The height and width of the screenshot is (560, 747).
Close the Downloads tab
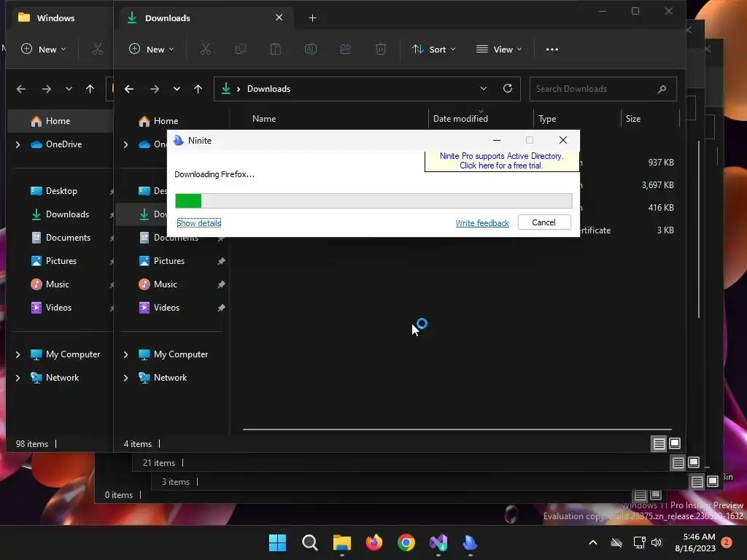click(x=279, y=17)
